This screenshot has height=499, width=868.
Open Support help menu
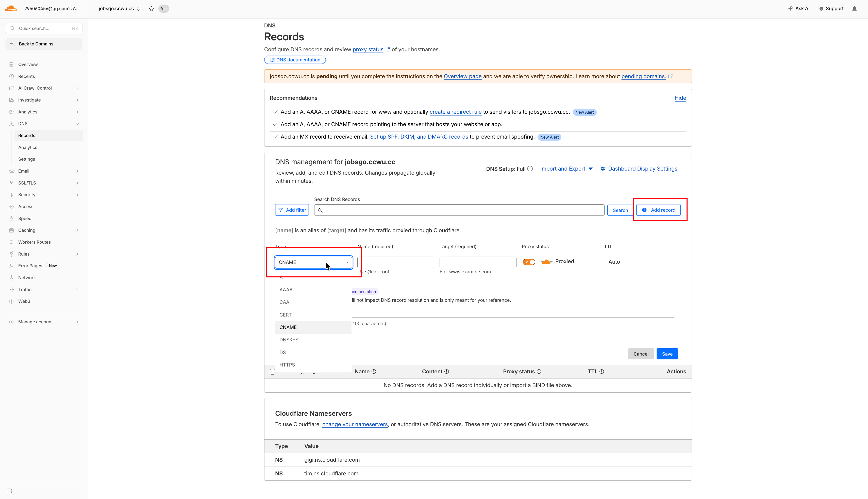coord(831,9)
